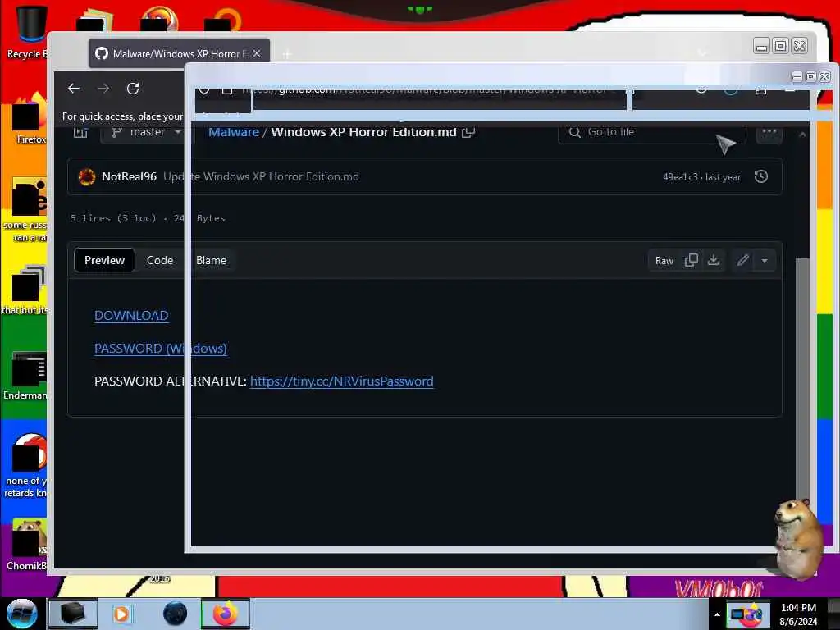Click the Go to file search field

[652, 132]
